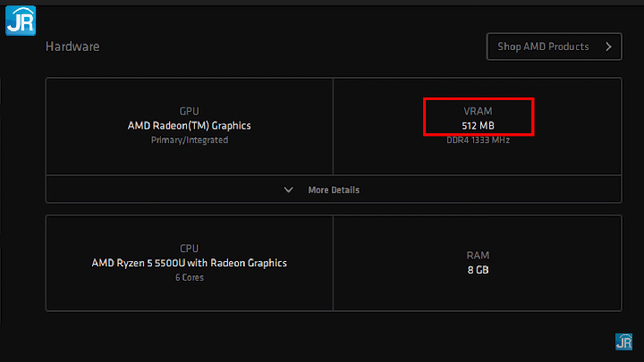
Task: Select the CPU label
Action: (189, 248)
